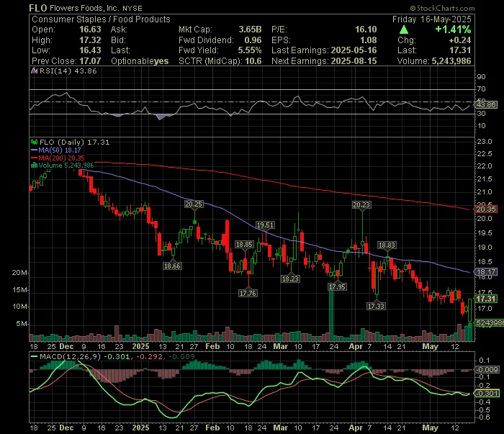Click the Friday 16-May-2025 date

point(432,19)
